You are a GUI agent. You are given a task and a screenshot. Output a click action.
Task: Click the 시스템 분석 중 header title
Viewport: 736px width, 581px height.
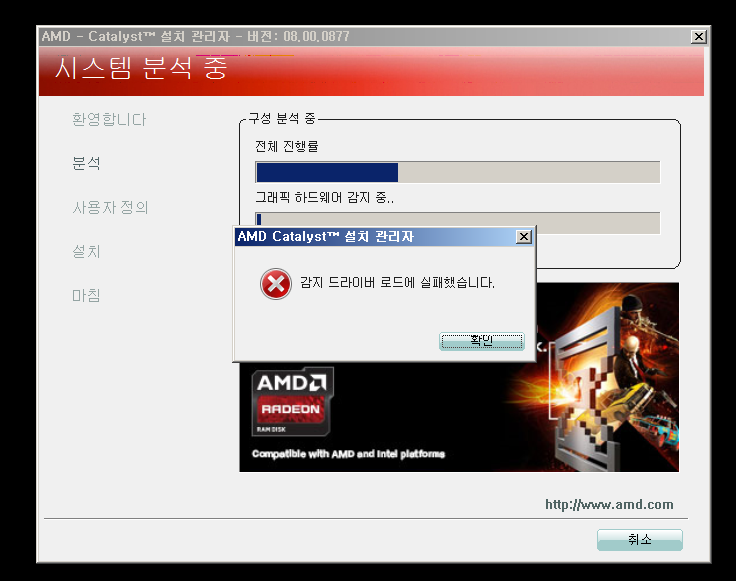pyautogui.click(x=141, y=68)
